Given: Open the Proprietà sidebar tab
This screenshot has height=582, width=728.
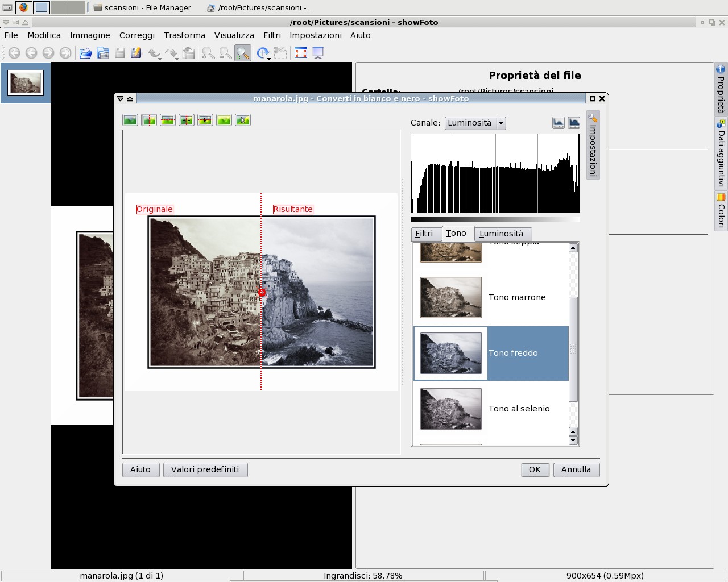Looking at the screenshot, I should (x=721, y=89).
